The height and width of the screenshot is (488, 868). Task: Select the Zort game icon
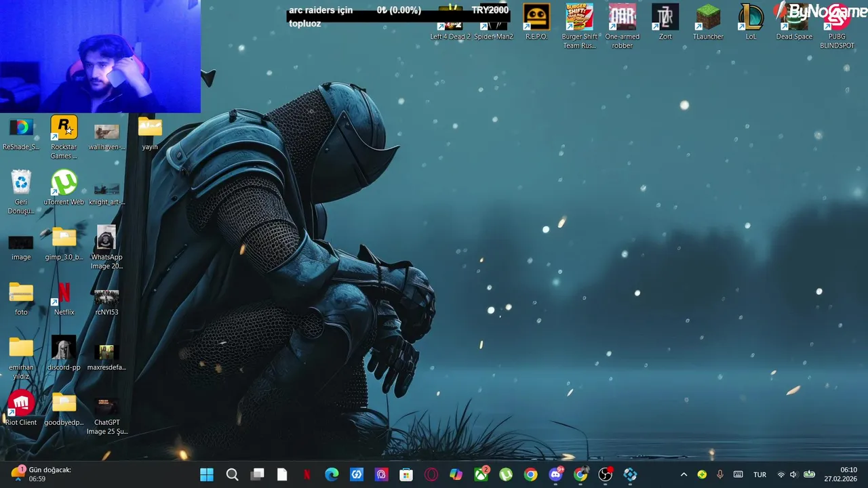(665, 22)
